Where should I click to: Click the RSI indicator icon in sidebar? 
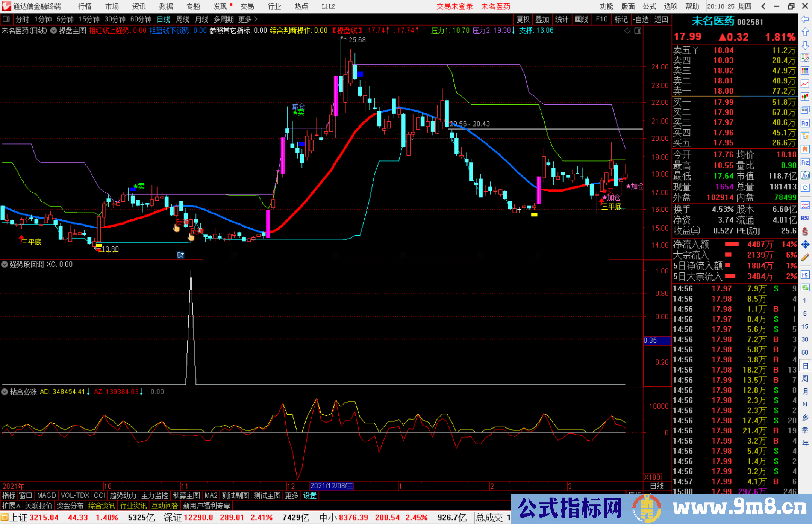[805, 218]
